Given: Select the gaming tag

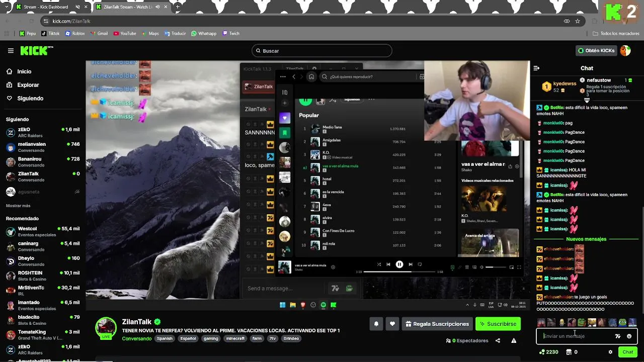Looking at the screenshot, I should pyautogui.click(x=211, y=338).
